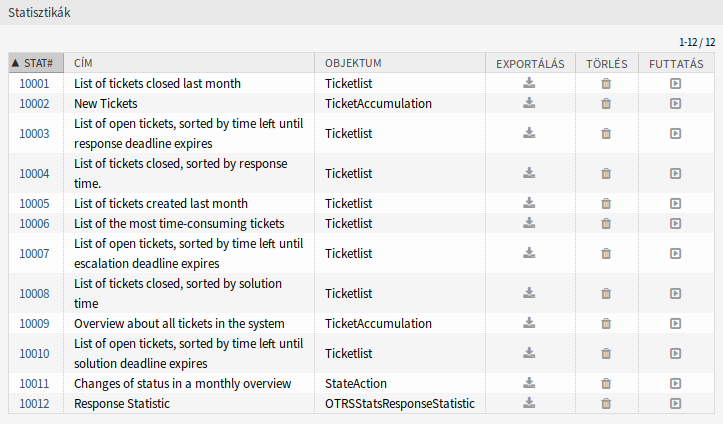
Task: Run statistic 10010 play icon
Action: [x=675, y=353]
